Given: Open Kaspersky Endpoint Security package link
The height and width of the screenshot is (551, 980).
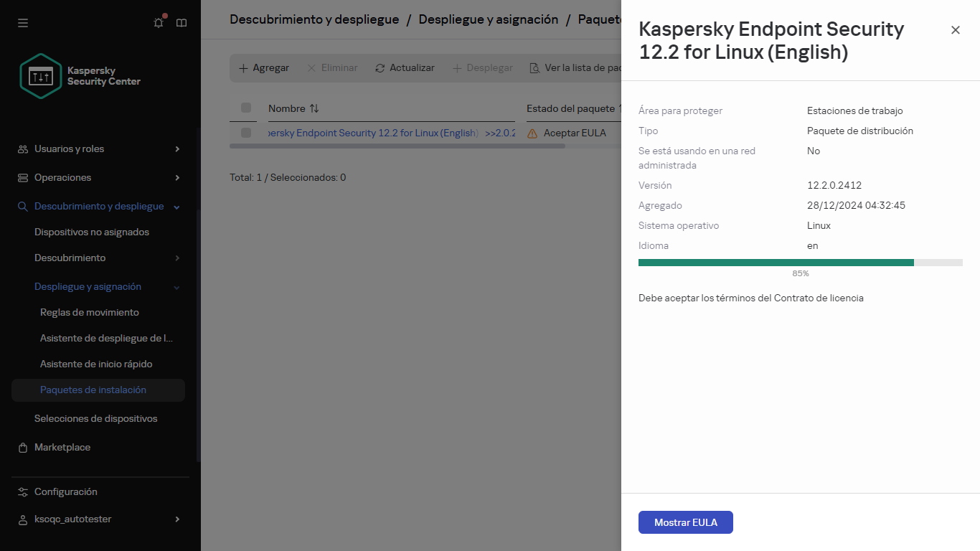Looking at the screenshot, I should tap(373, 133).
